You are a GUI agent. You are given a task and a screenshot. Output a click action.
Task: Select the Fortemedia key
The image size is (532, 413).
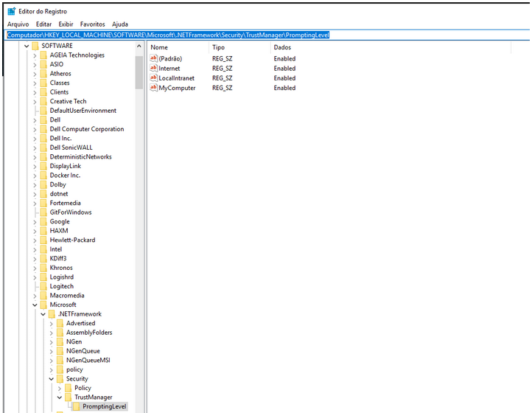65,203
